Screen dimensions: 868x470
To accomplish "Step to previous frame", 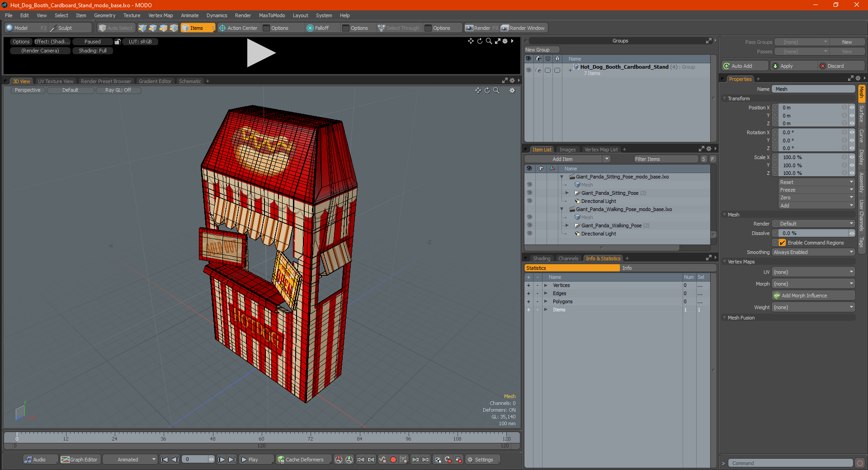I will 175,460.
